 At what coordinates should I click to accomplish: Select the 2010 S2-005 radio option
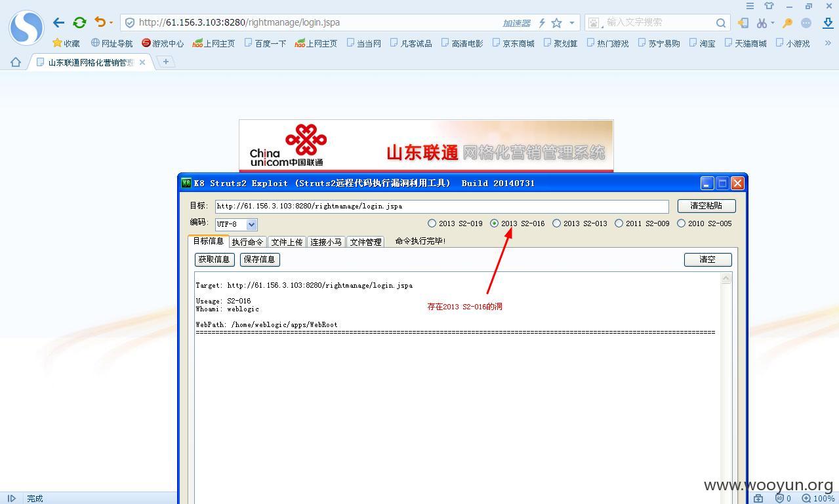tap(681, 223)
